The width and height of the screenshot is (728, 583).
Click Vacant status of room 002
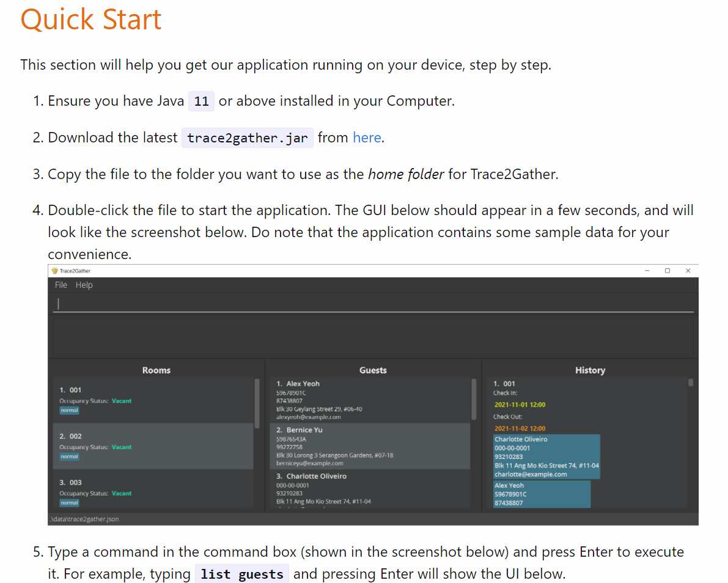tap(122, 447)
